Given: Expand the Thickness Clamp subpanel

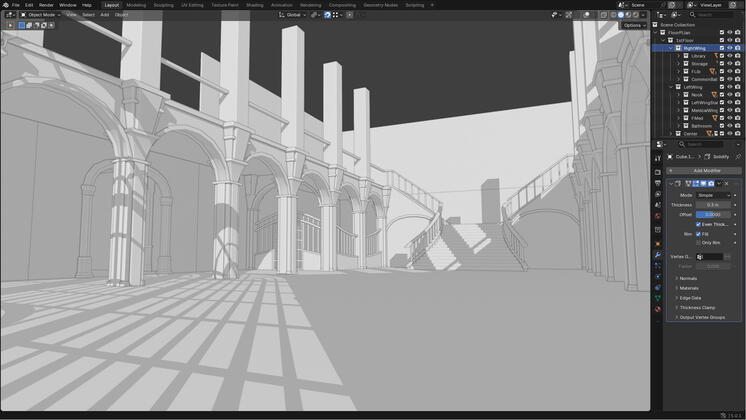Looking at the screenshot, I should [697, 308].
